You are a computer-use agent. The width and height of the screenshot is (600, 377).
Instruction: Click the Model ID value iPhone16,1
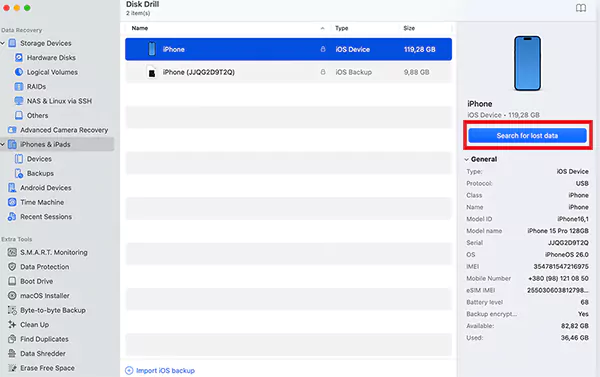pos(573,219)
